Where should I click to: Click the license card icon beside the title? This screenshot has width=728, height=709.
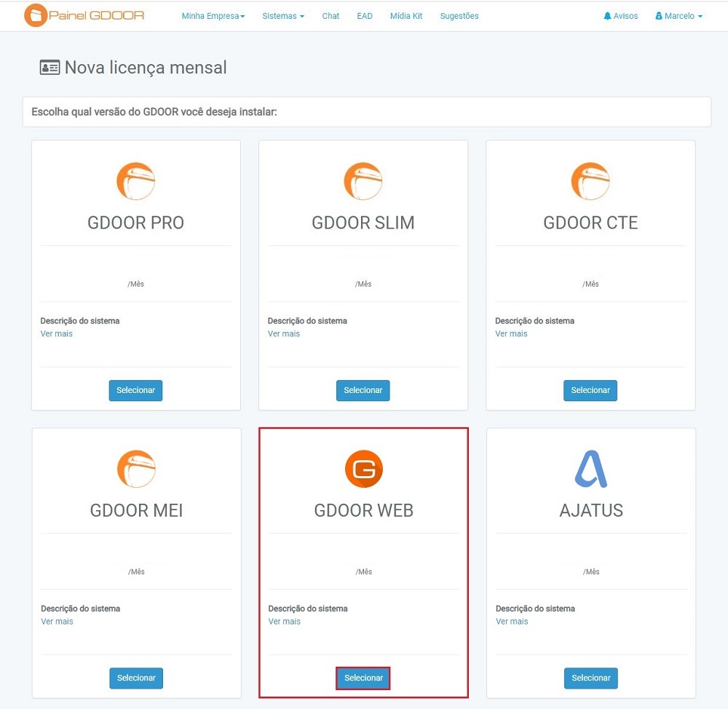pos(50,68)
